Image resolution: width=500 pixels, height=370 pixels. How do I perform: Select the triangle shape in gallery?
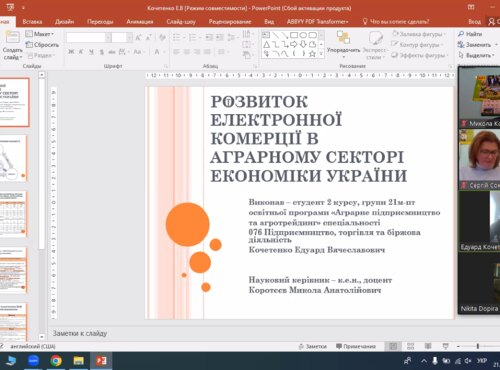click(x=266, y=44)
